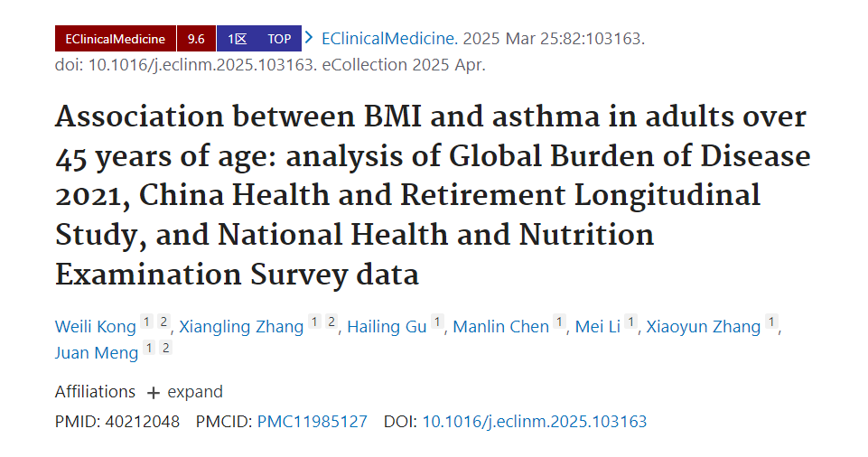The height and width of the screenshot is (457, 868).
Task: Click the blue chevron arrow before the journal name
Action: click(310, 38)
